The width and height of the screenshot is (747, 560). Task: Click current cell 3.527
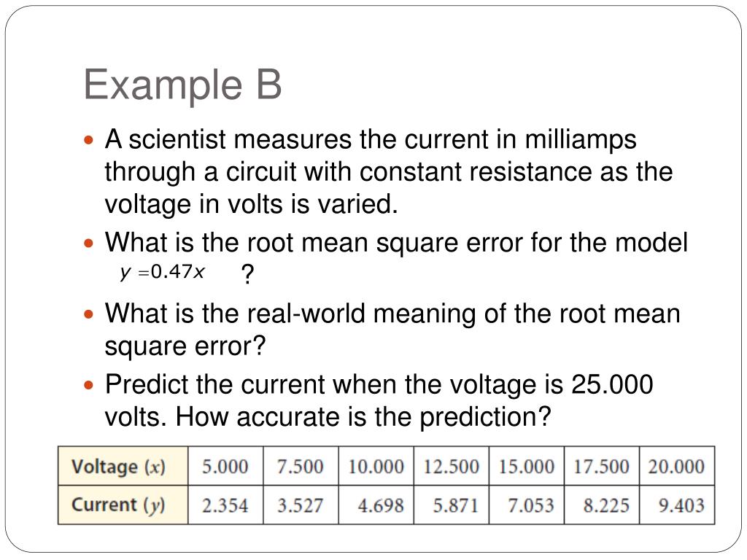[x=301, y=505]
